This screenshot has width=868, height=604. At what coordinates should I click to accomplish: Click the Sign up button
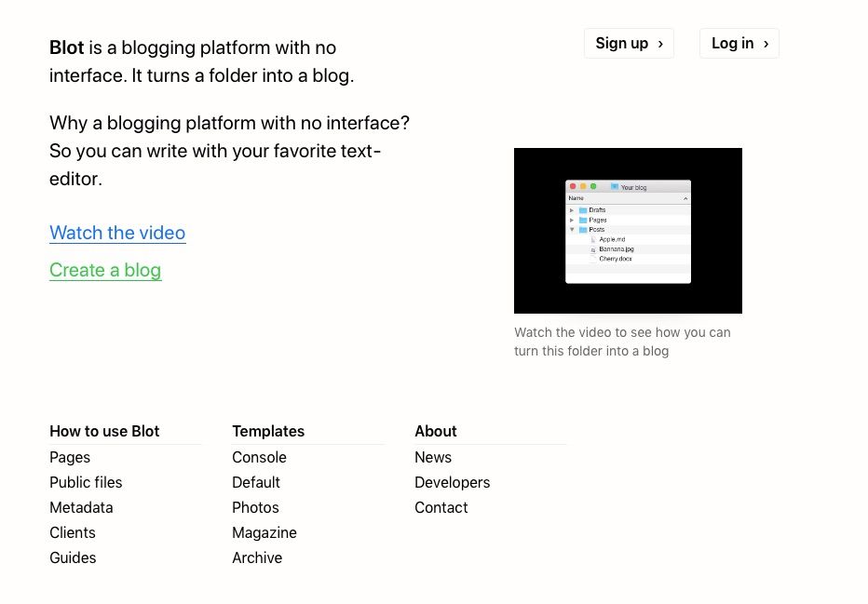coord(629,43)
